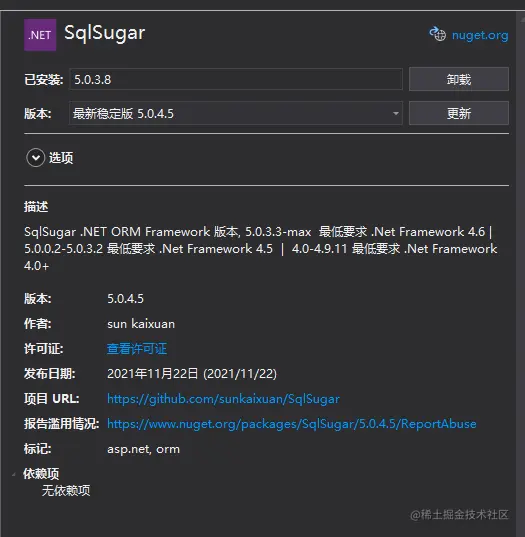525x537 pixels.
Task: Click the purple .NET package icon
Action: [x=40, y=35]
